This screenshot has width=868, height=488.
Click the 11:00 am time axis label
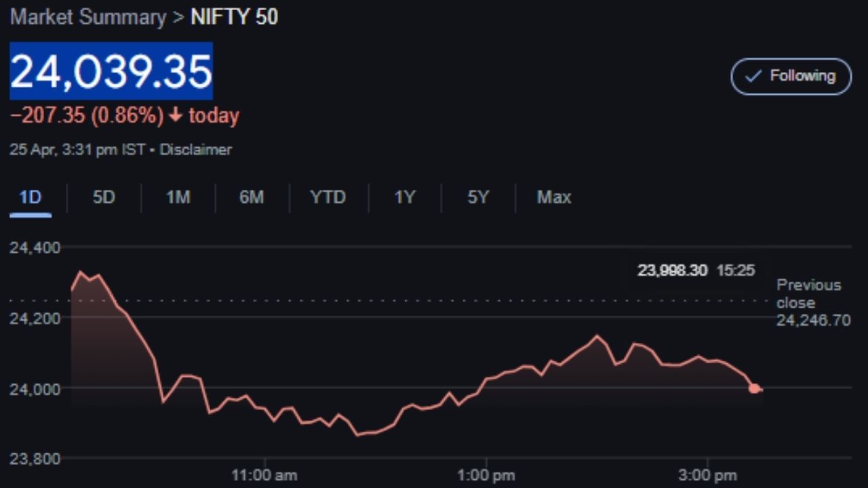click(x=264, y=475)
